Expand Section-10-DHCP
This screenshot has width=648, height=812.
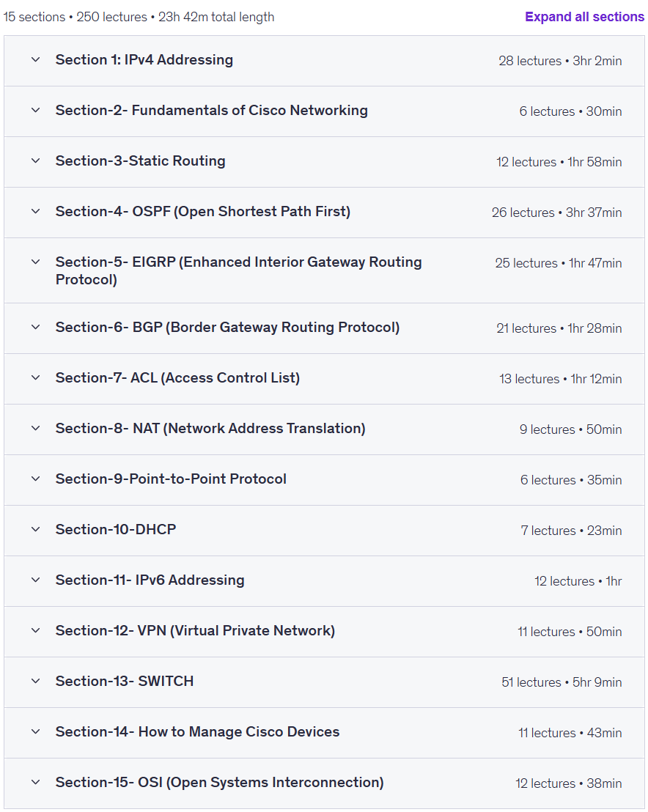coord(116,529)
